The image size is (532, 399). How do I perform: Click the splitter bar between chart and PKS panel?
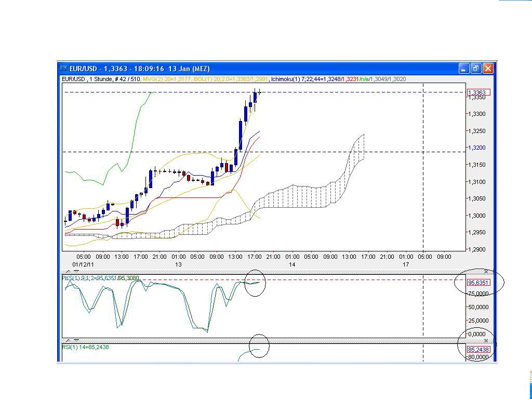[260, 272]
